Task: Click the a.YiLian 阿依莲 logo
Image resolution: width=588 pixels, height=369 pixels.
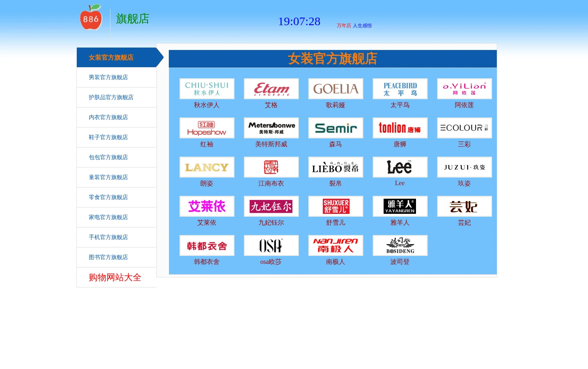Action: click(464, 89)
